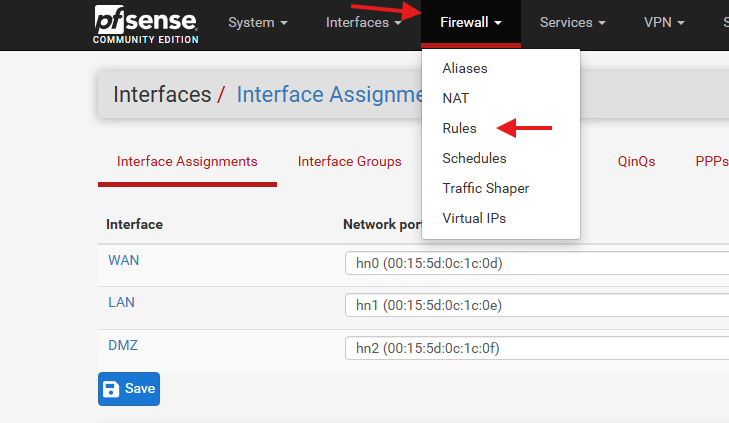
Task: Select Aliases from Firewall menu
Action: click(465, 68)
